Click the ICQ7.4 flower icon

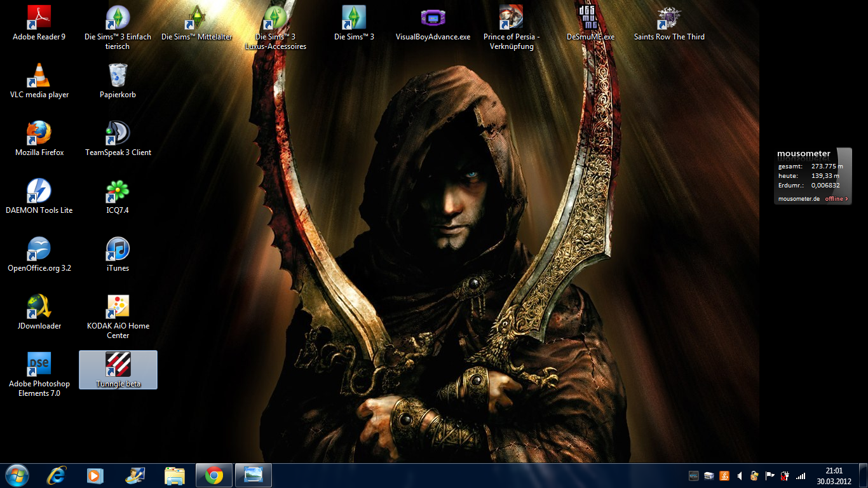pos(118,196)
